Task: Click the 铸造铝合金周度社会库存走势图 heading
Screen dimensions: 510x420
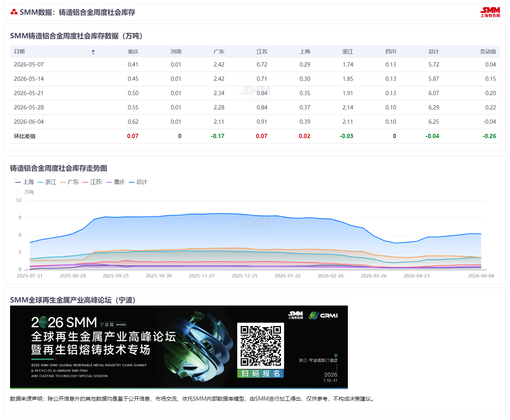Action: pos(58,168)
